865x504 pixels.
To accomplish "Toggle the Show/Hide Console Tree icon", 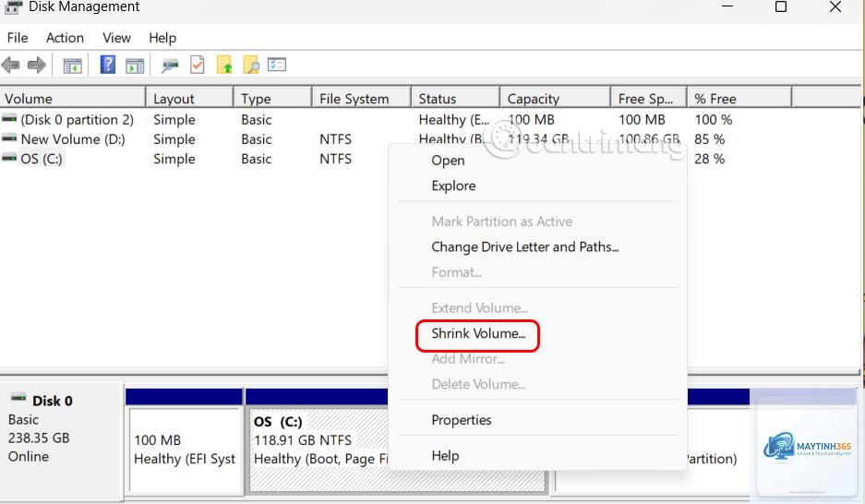I will (x=72, y=66).
